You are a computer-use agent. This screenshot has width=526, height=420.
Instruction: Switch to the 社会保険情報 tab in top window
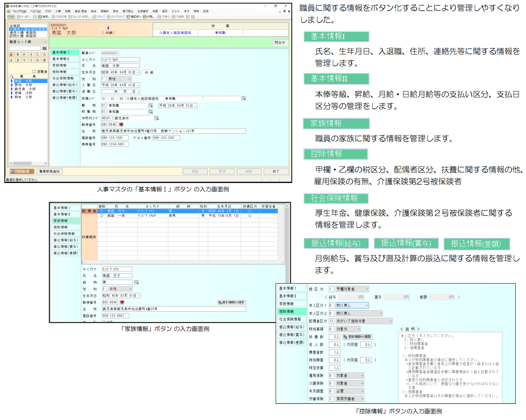pyautogui.click(x=63, y=78)
